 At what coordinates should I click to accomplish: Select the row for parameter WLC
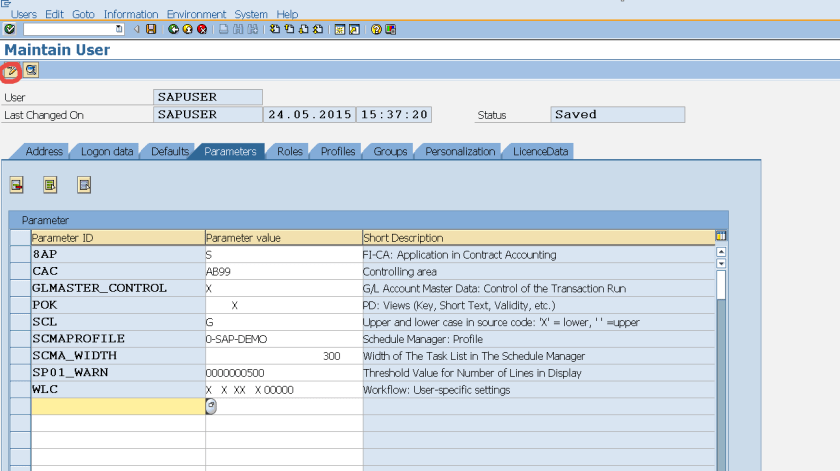click(x=20, y=389)
